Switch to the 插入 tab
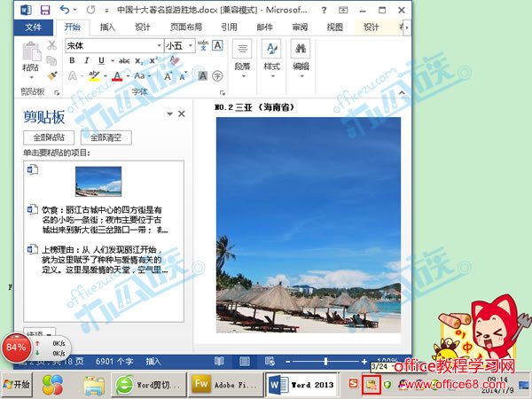Image resolution: width=532 pixels, height=399 pixels. click(107, 27)
